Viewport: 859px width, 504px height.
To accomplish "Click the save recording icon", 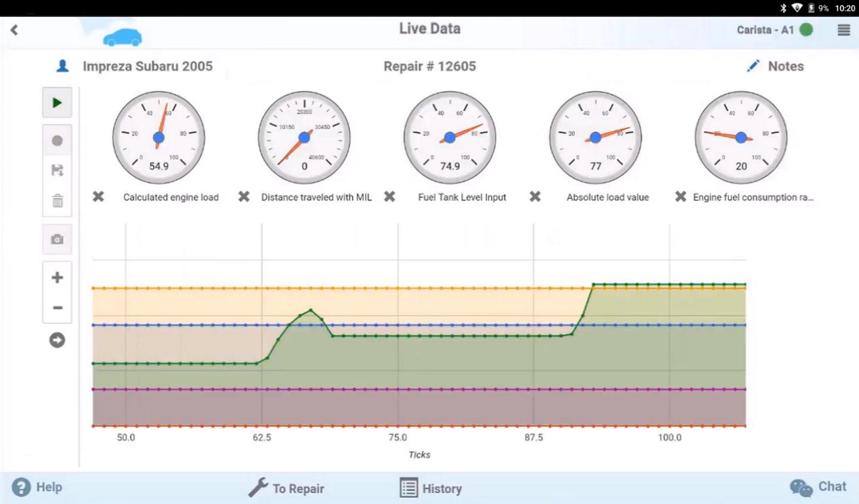I will 57,171.
